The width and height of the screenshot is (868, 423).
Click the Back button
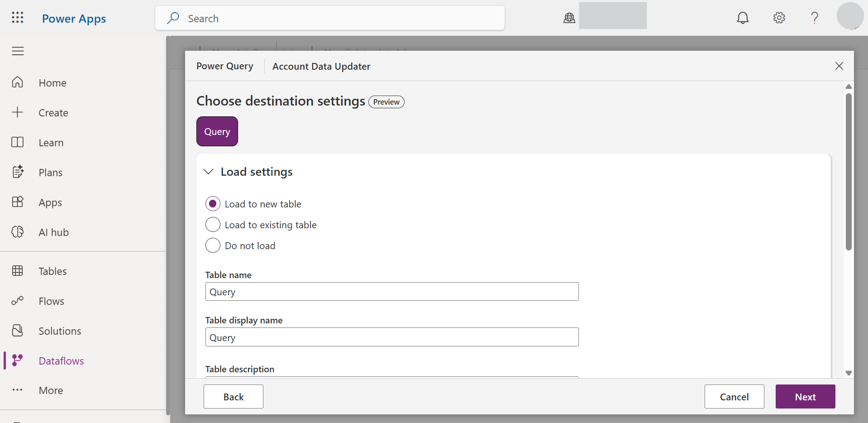pos(233,397)
